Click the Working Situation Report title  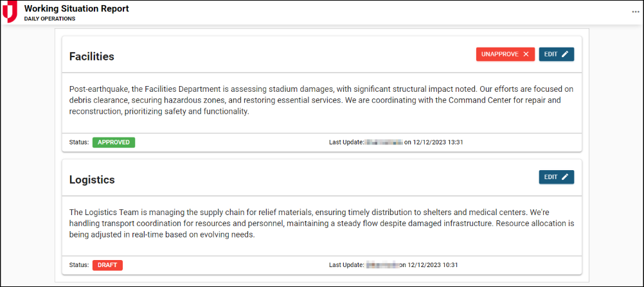click(76, 9)
